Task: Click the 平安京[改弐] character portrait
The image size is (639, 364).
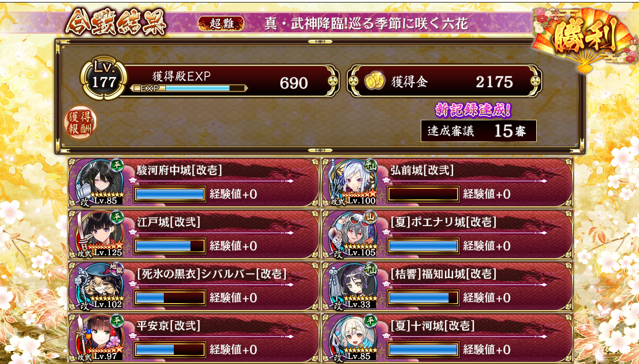Action: click(x=99, y=337)
